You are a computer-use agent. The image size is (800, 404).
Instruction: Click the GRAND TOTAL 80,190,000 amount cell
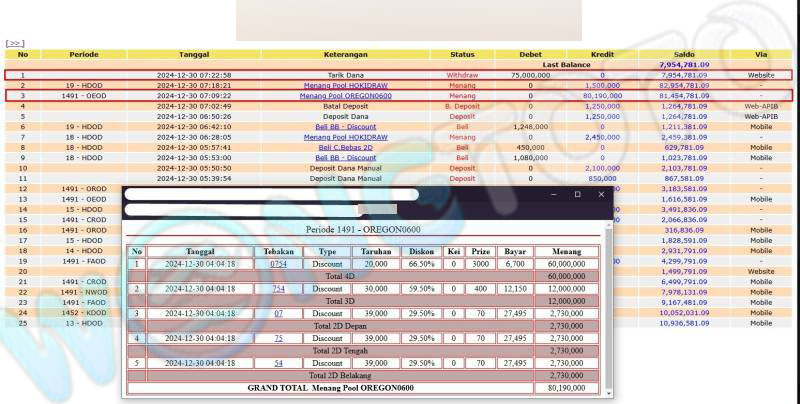566,387
